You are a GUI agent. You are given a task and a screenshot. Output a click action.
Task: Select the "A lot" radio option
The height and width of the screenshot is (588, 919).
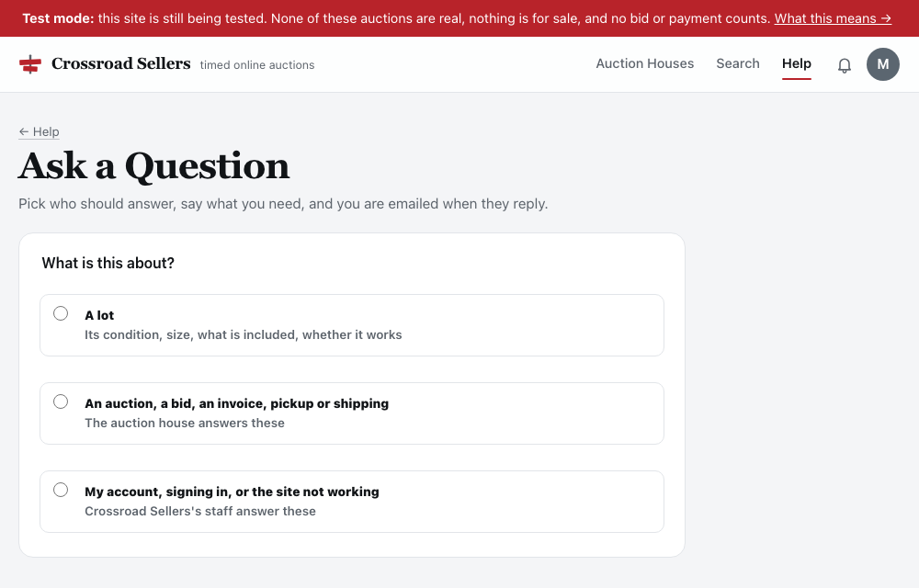pyautogui.click(x=61, y=313)
